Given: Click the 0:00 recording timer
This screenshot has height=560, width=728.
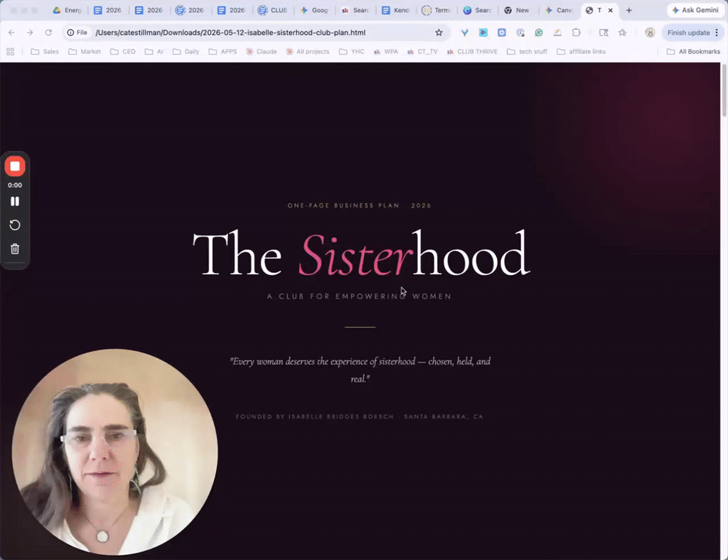Looking at the screenshot, I should pyautogui.click(x=15, y=185).
